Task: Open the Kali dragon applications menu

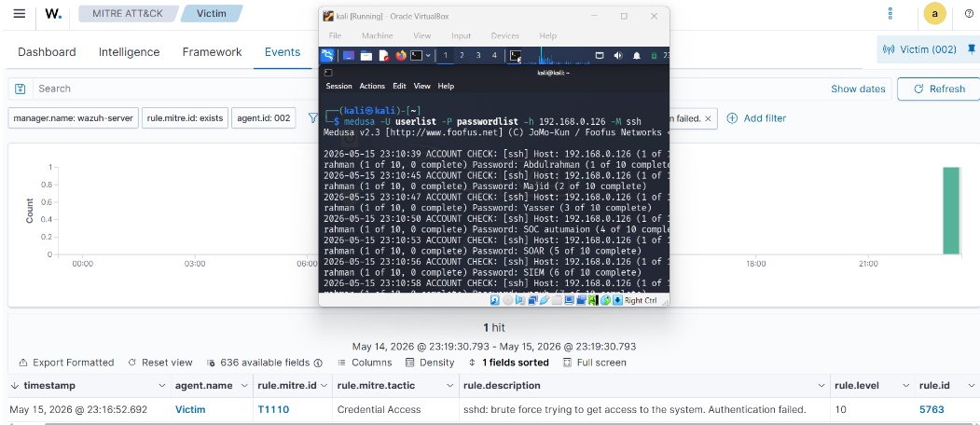Action: pos(328,56)
